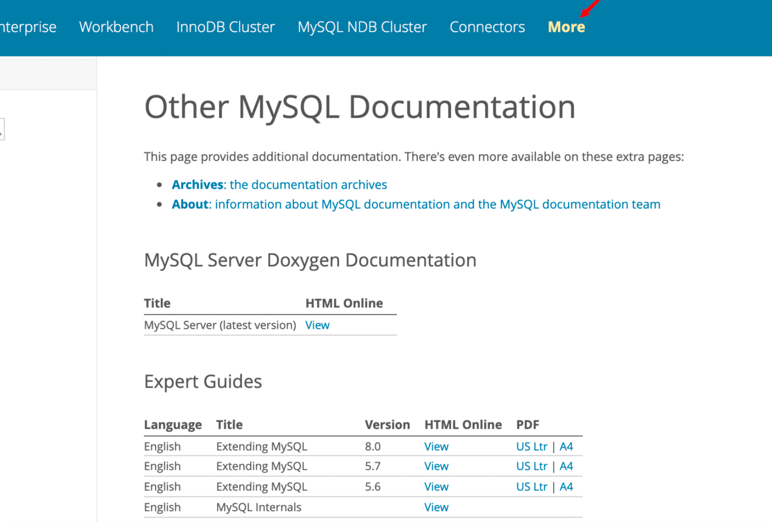Click the Version column header

(387, 425)
